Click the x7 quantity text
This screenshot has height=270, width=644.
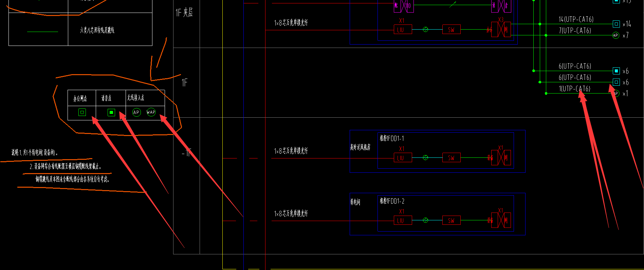pyautogui.click(x=626, y=35)
